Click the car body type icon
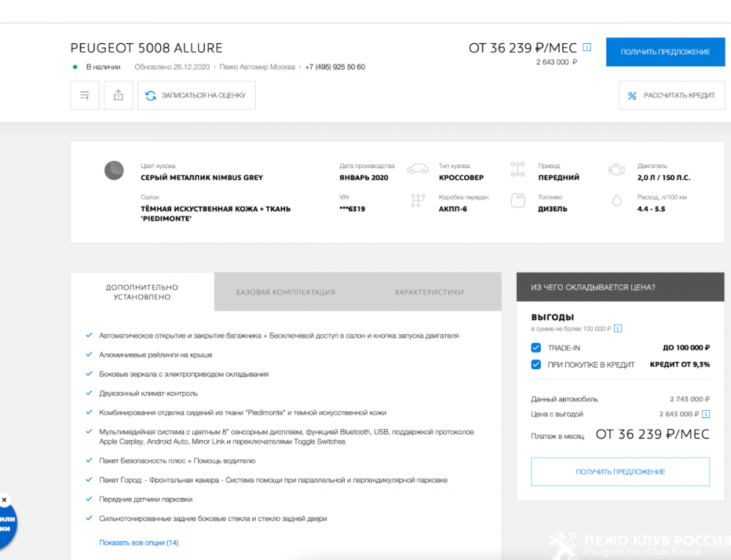Image resolution: width=731 pixels, height=560 pixels. point(418,170)
